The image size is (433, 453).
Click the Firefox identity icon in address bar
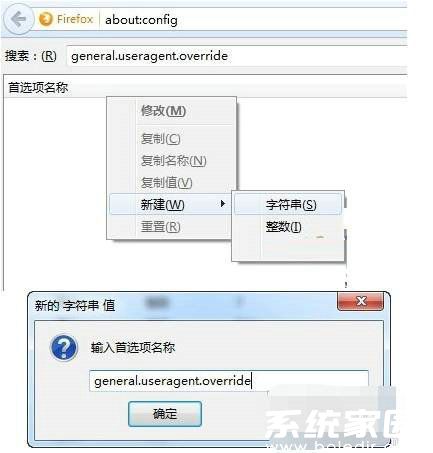coord(46,19)
